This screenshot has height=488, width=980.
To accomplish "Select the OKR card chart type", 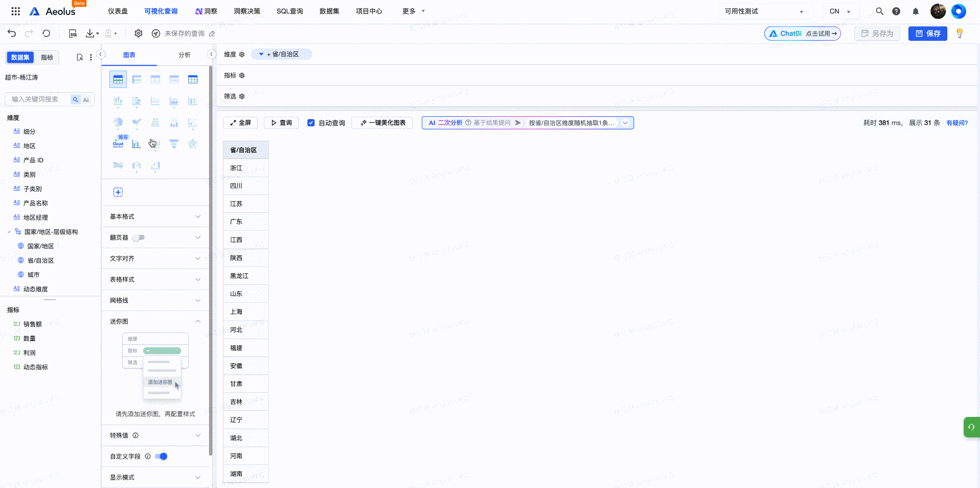I will point(174,79).
